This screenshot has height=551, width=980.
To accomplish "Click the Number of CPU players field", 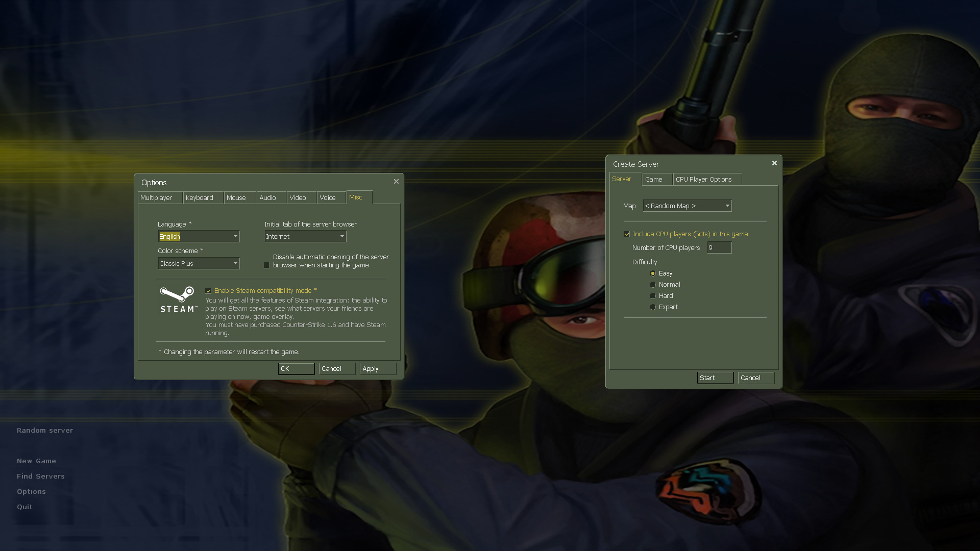I will (719, 248).
